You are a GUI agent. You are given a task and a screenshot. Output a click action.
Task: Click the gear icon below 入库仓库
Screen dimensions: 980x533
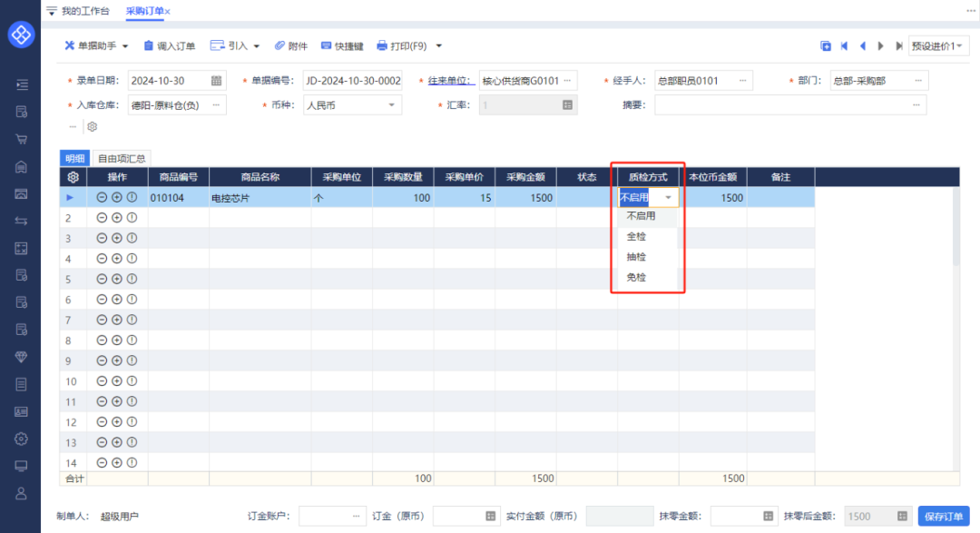tap(93, 126)
